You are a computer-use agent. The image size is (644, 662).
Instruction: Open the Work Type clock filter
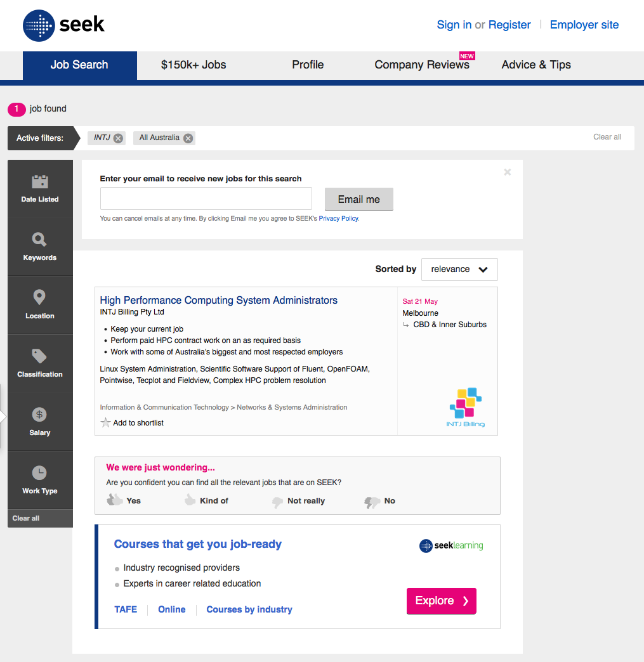(40, 479)
